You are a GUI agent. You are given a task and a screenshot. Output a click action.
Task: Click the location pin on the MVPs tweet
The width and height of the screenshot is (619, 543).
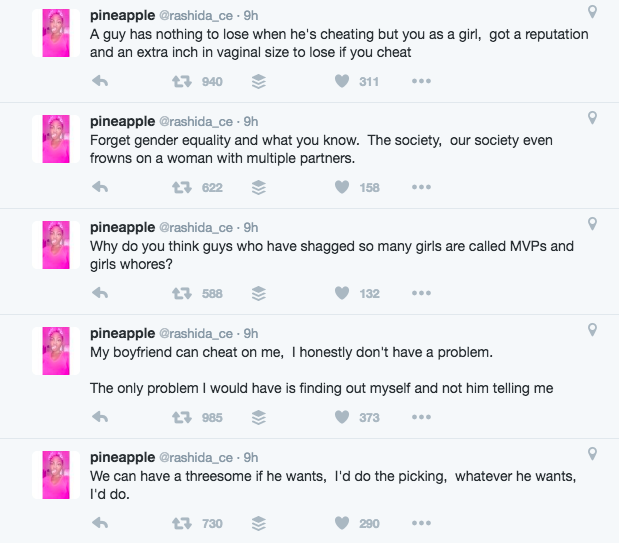pos(592,224)
